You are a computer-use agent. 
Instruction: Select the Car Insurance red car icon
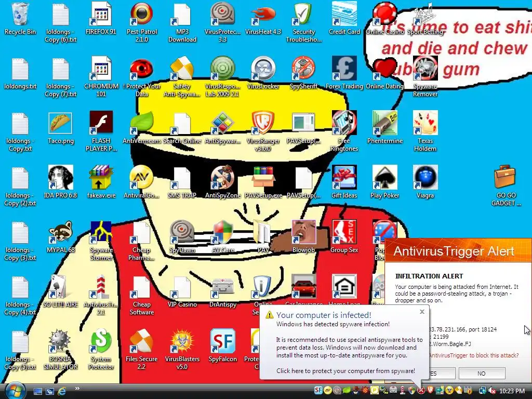tap(303, 287)
